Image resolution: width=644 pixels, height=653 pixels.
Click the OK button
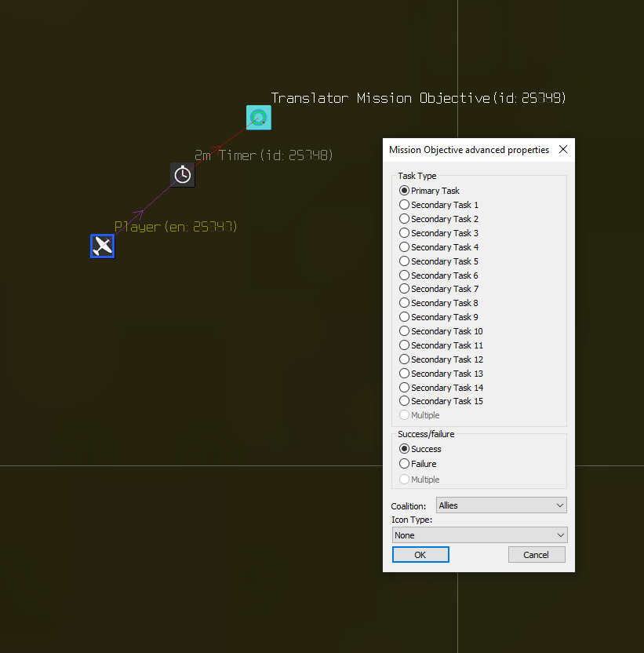pos(420,555)
